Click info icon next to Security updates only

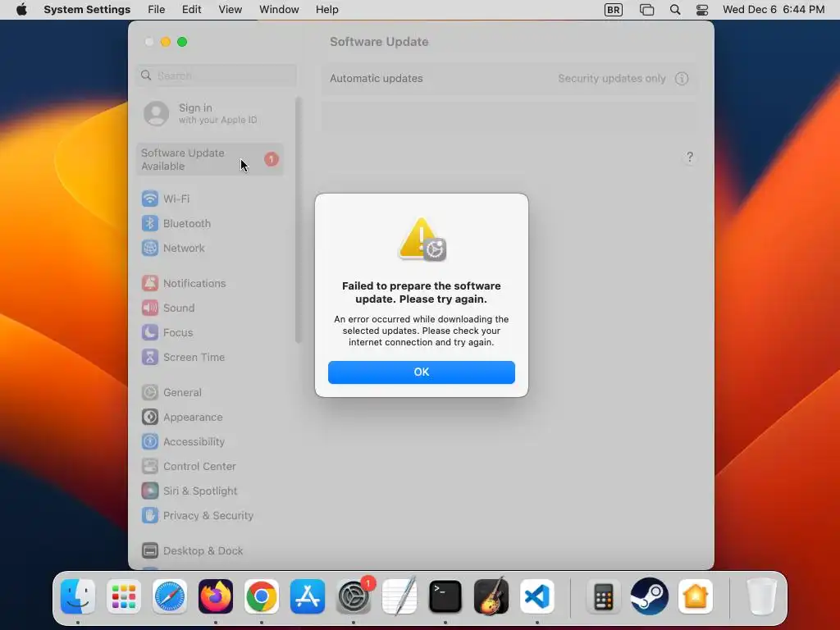coord(682,78)
